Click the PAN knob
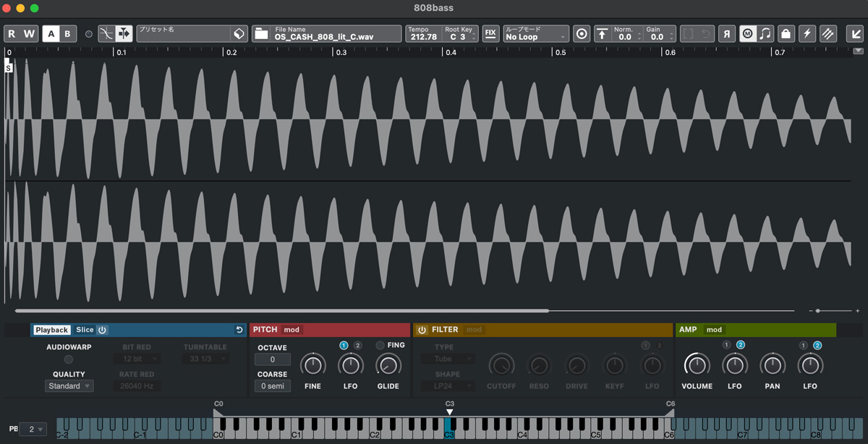Image resolution: width=868 pixels, height=444 pixels. (x=773, y=364)
